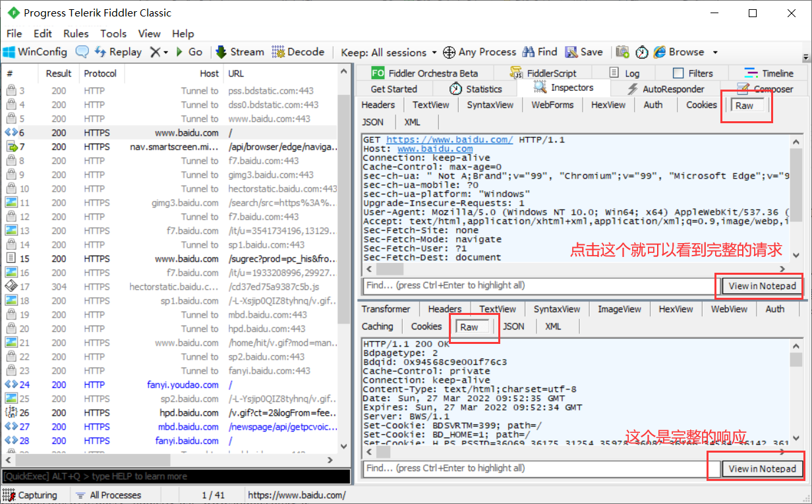Screen dimensions: 812x504
Task: Open the Edit menu
Action: click(x=43, y=34)
